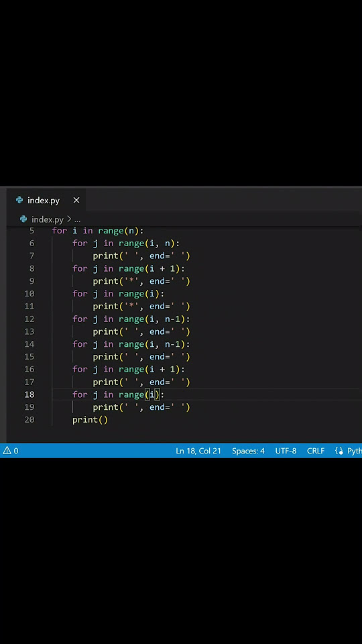Select language mode braces icon
362x644 pixels.
339,451
